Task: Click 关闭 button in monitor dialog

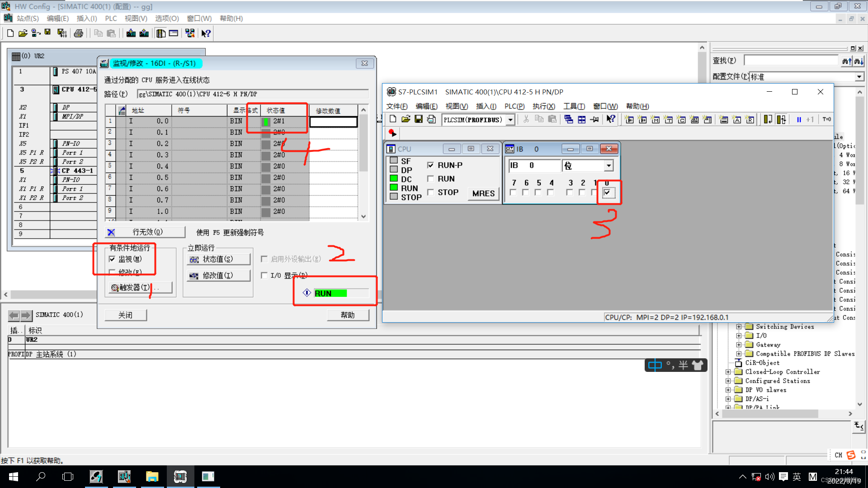Action: [x=126, y=315]
